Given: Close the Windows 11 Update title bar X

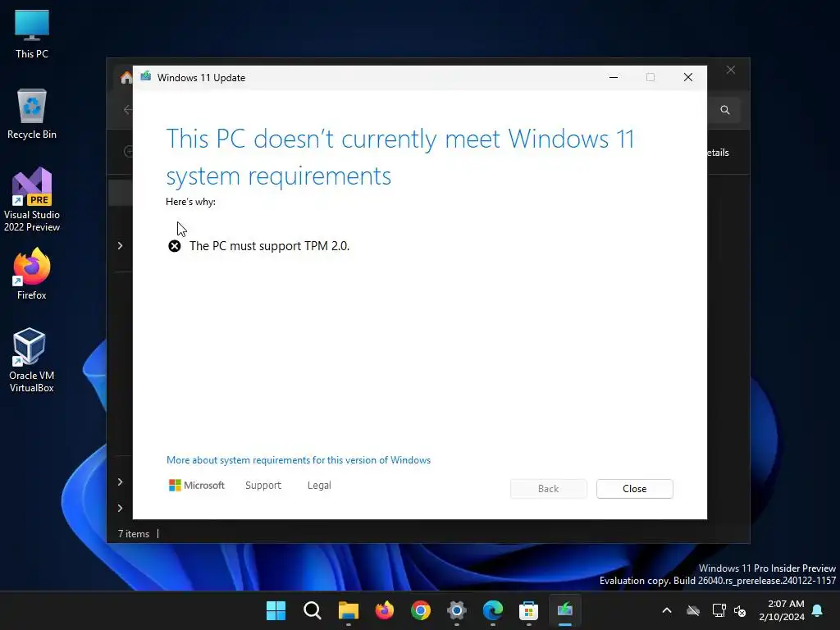Looking at the screenshot, I should (x=688, y=78).
